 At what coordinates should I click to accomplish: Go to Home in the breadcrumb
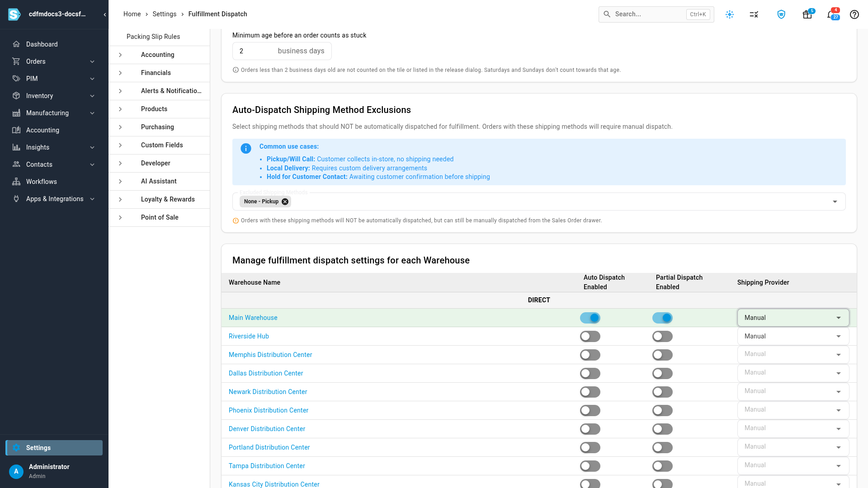pos(132,14)
